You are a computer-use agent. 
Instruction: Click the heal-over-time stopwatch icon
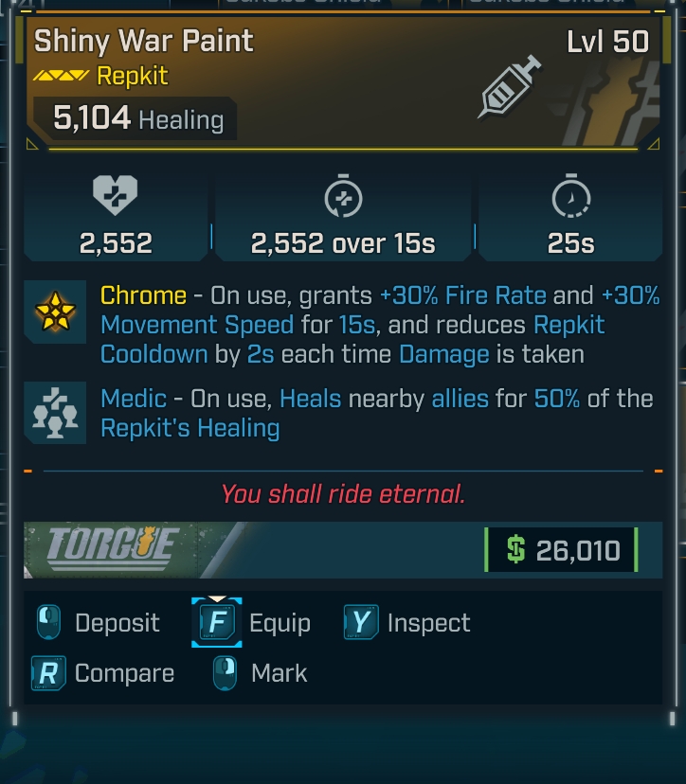click(342, 197)
